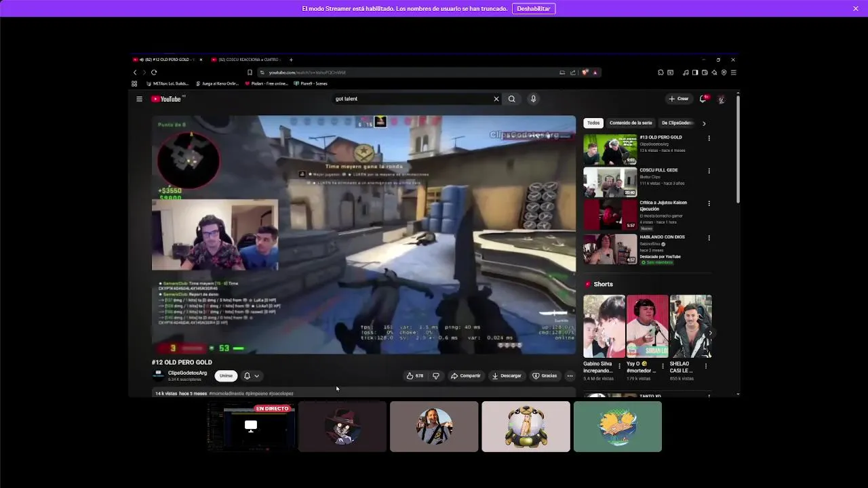The width and height of the screenshot is (868, 488).
Task: Open '#13 OLD PERO GOLD' recommended video
Action: 610,150
